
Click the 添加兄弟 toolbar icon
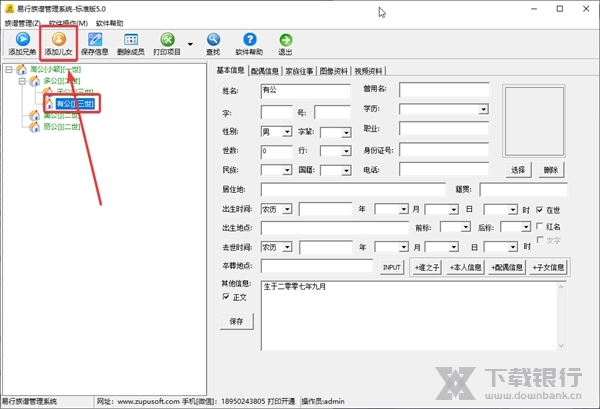pyautogui.click(x=23, y=39)
